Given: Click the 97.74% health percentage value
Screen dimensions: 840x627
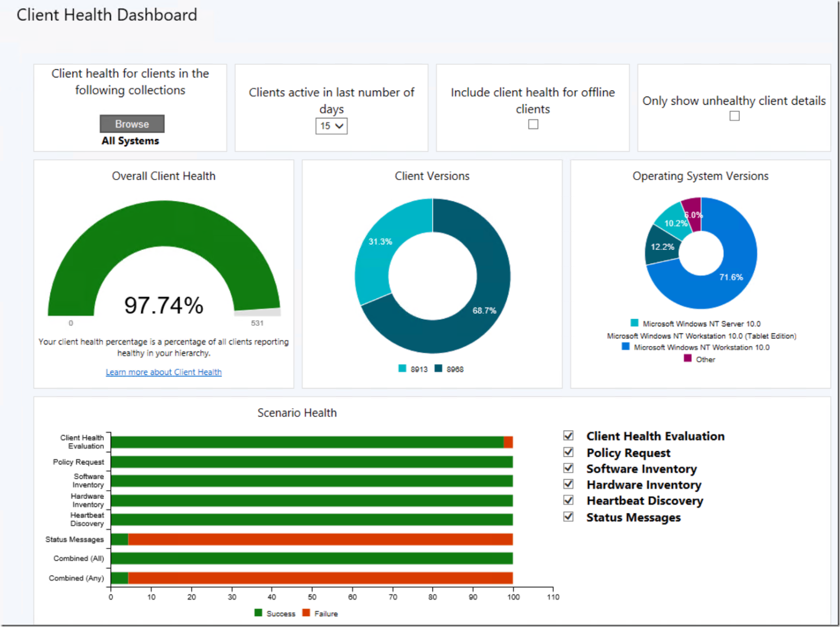Looking at the screenshot, I should click(164, 306).
